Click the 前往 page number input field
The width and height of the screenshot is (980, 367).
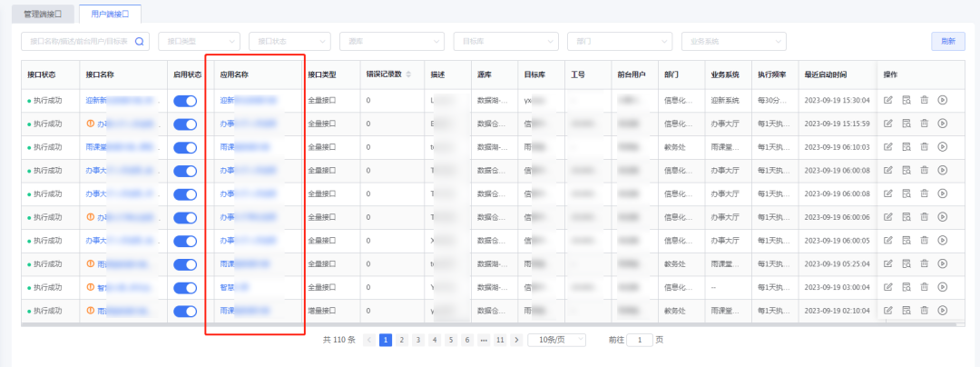tap(640, 340)
